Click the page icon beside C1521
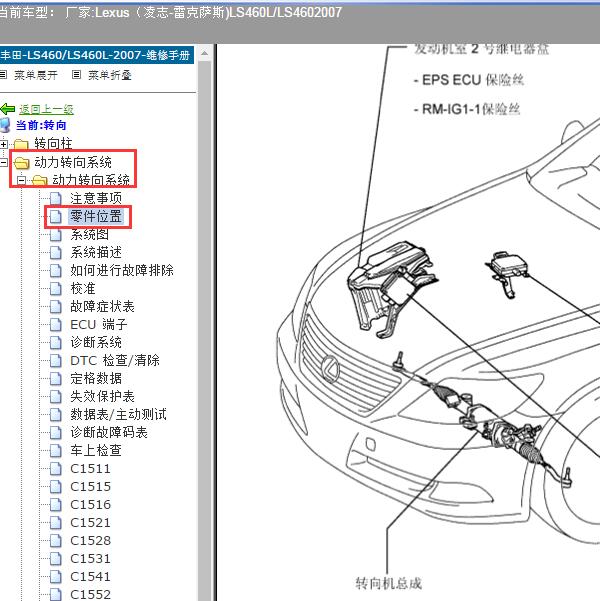600x601 pixels. tap(56, 523)
